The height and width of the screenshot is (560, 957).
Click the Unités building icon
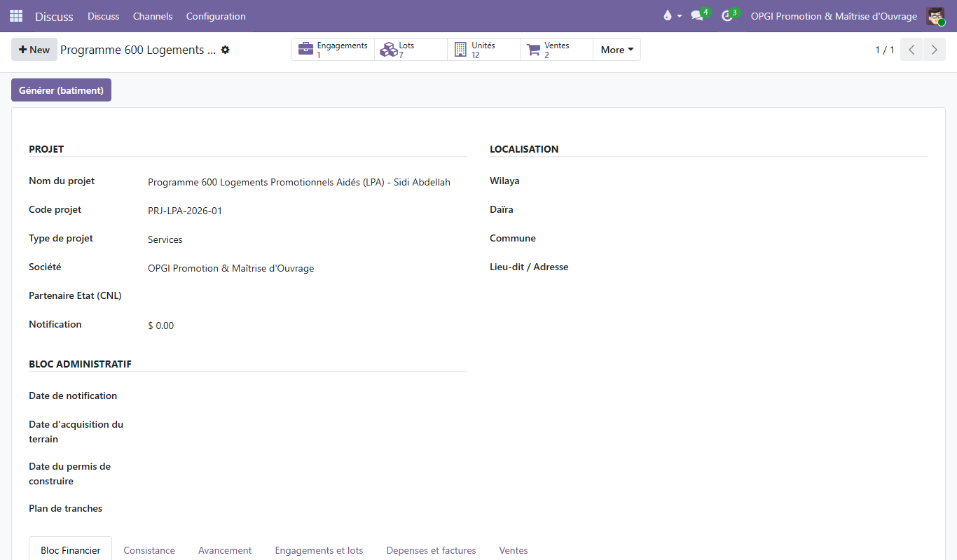[x=460, y=50]
